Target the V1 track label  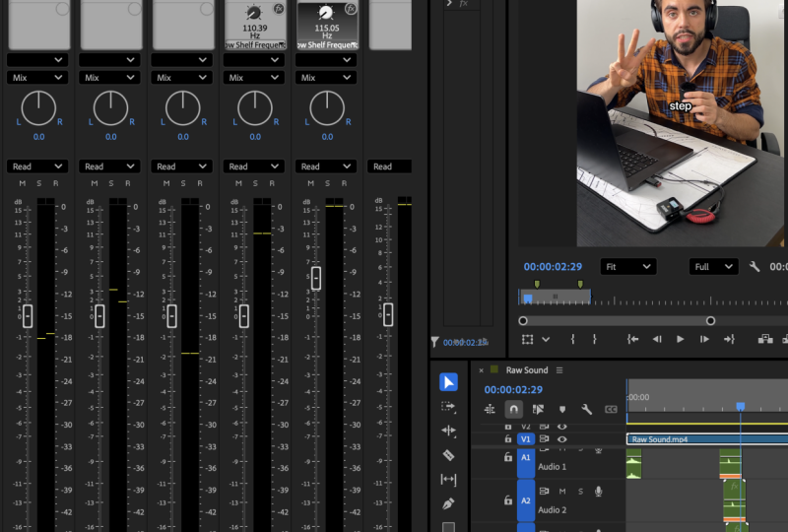point(526,439)
